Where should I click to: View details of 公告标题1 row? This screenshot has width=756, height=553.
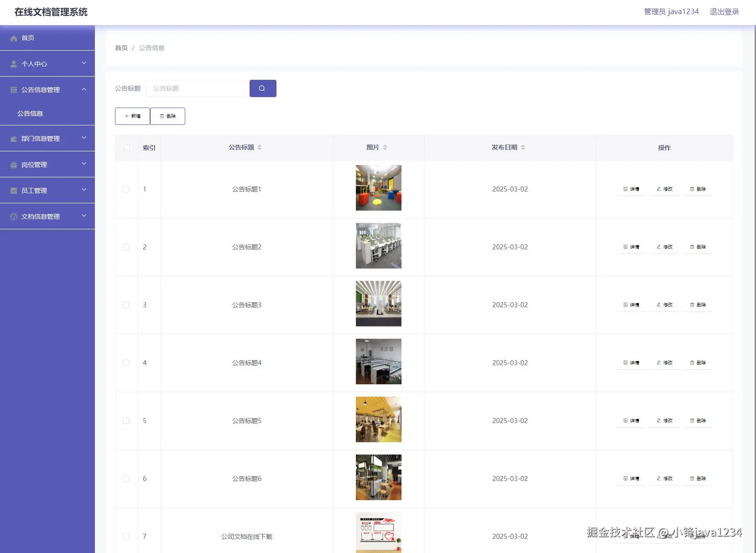(x=631, y=189)
